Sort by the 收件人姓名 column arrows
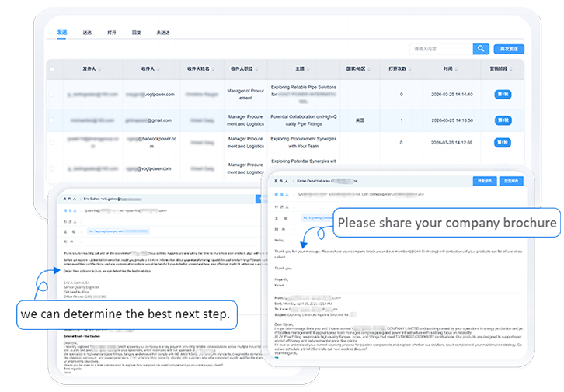This screenshot has width=564, height=392. 213,68
